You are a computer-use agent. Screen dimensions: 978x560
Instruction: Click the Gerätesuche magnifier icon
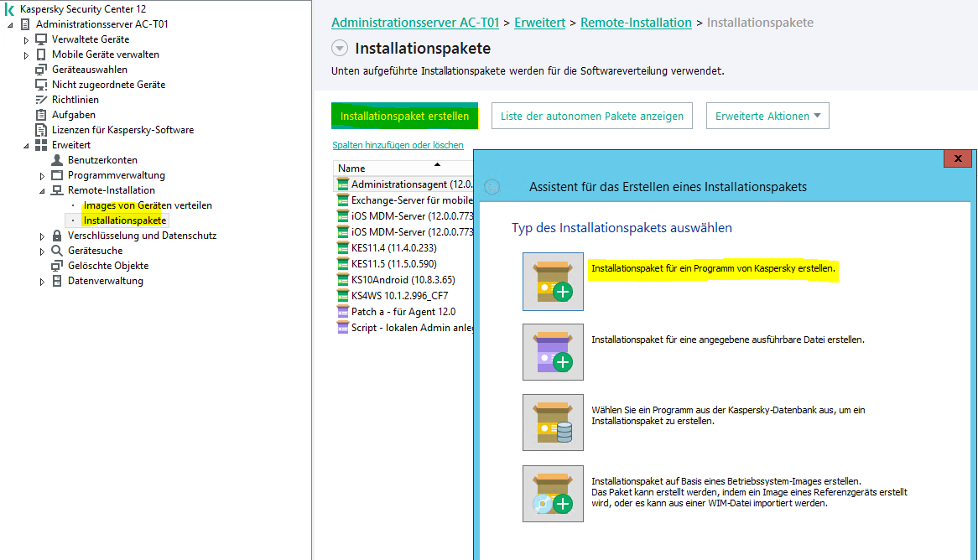coord(57,251)
